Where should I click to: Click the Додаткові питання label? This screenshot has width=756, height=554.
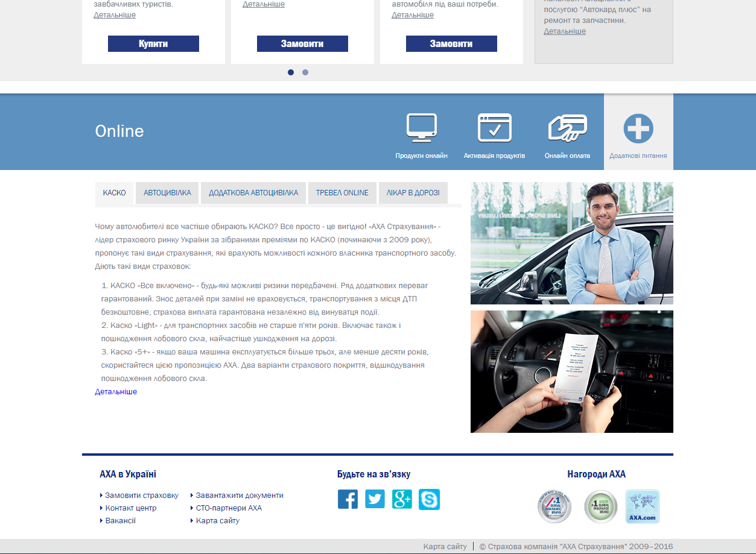tap(638, 156)
